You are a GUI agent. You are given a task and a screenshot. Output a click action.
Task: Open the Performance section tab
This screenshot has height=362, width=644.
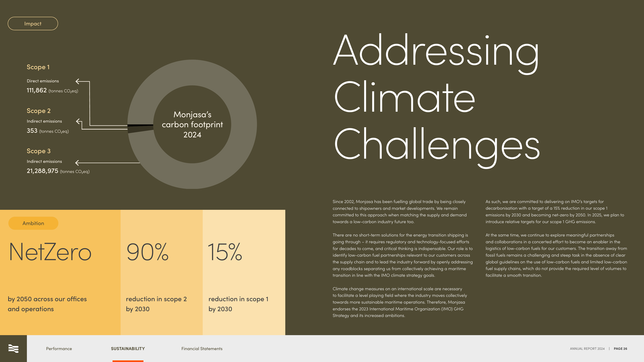coord(59,348)
